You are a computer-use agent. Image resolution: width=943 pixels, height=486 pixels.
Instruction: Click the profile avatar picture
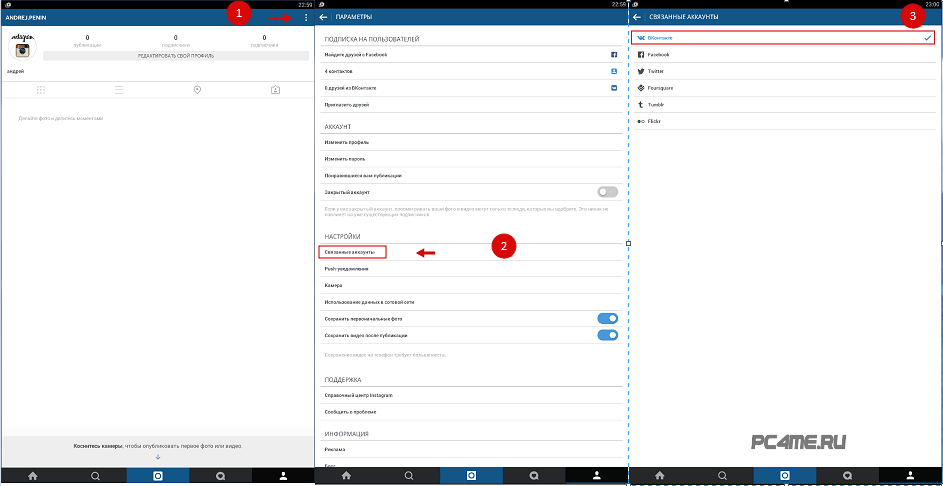tap(22, 48)
